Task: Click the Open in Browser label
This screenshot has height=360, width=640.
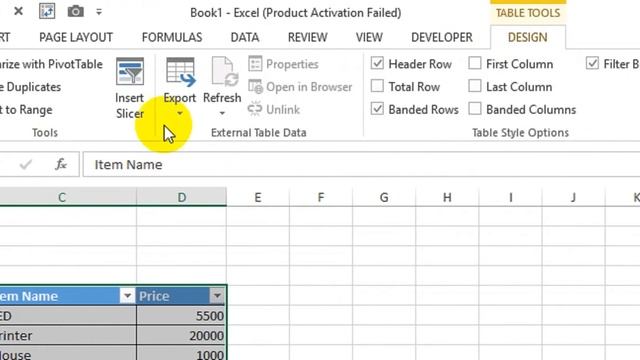Action: 309,87
